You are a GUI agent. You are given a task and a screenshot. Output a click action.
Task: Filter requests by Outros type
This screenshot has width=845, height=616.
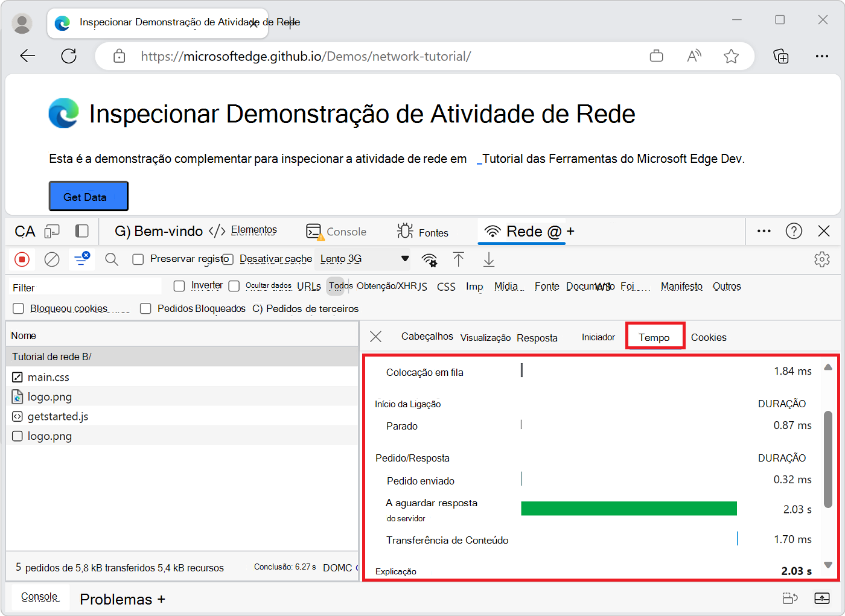click(x=727, y=286)
